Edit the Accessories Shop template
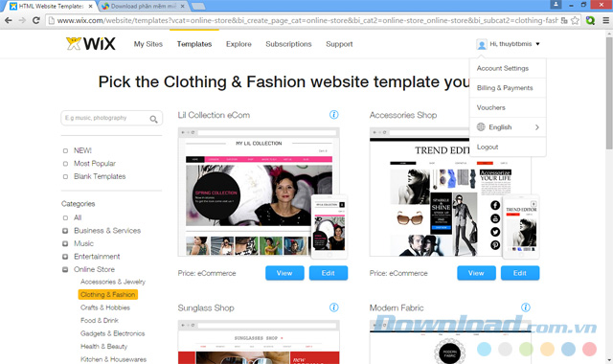Viewport: 613px width, 364px height. click(520, 273)
